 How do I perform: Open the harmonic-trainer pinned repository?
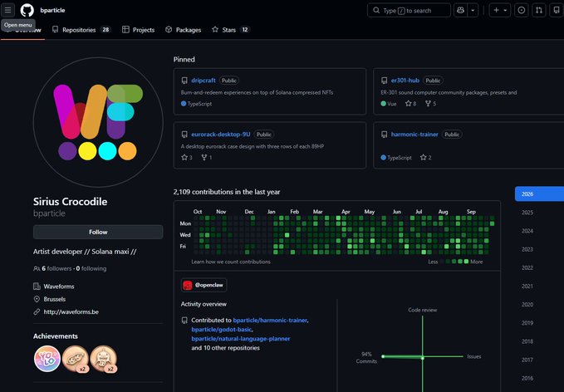414,135
